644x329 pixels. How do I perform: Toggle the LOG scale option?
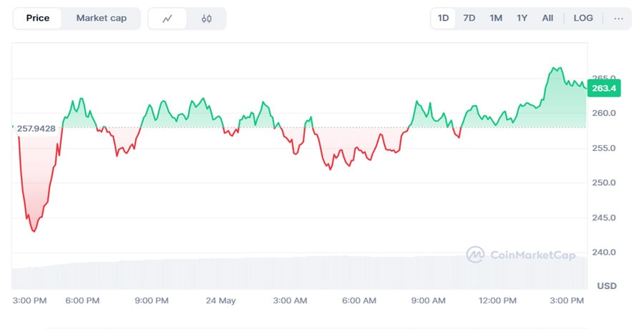point(583,19)
